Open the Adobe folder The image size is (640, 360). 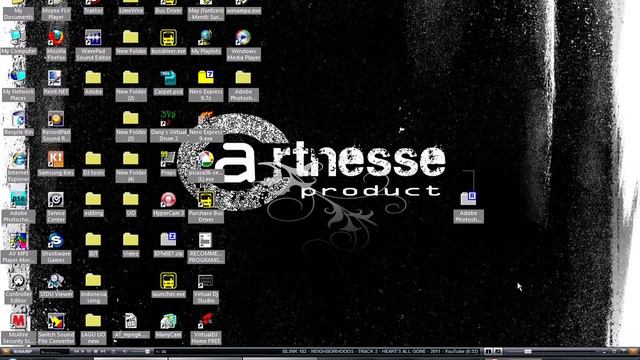click(93, 78)
